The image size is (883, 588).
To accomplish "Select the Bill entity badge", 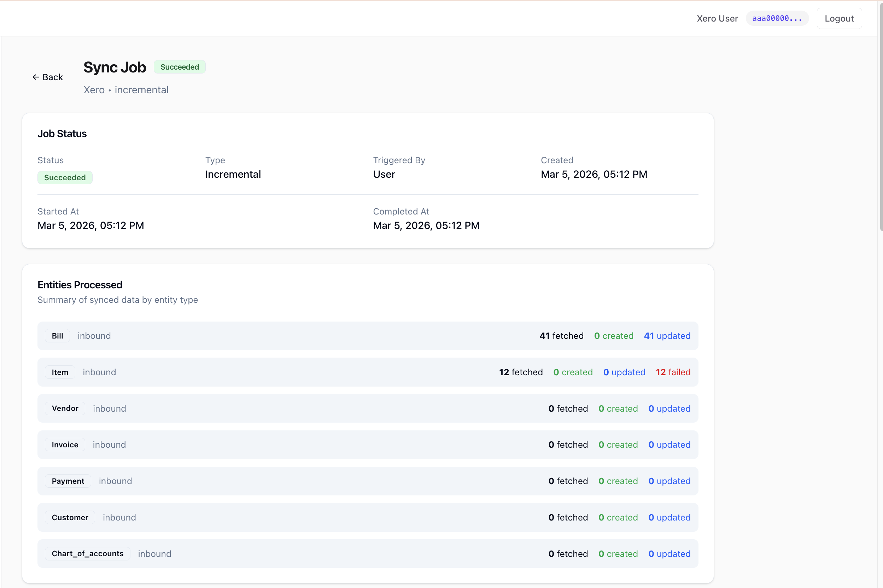I will [x=57, y=336].
